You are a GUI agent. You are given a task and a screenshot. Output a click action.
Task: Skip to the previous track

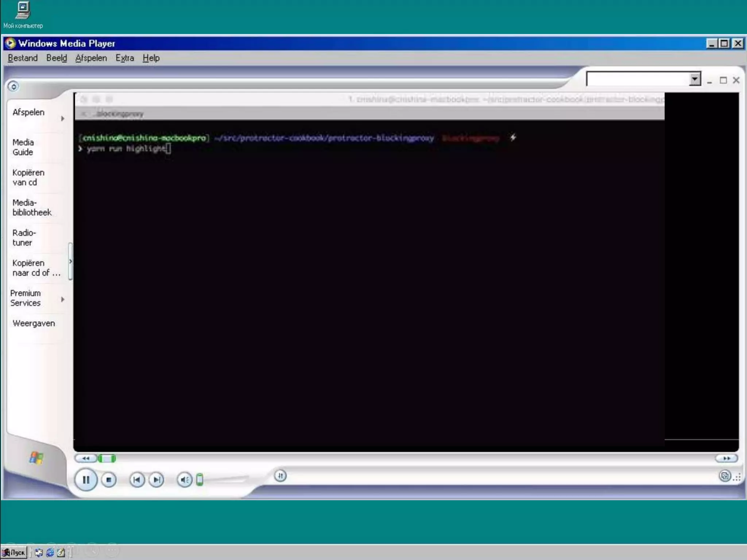point(137,480)
